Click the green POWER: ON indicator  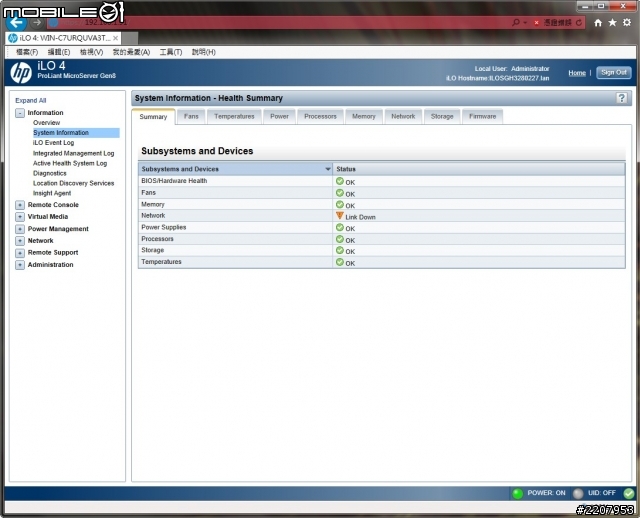(x=518, y=494)
